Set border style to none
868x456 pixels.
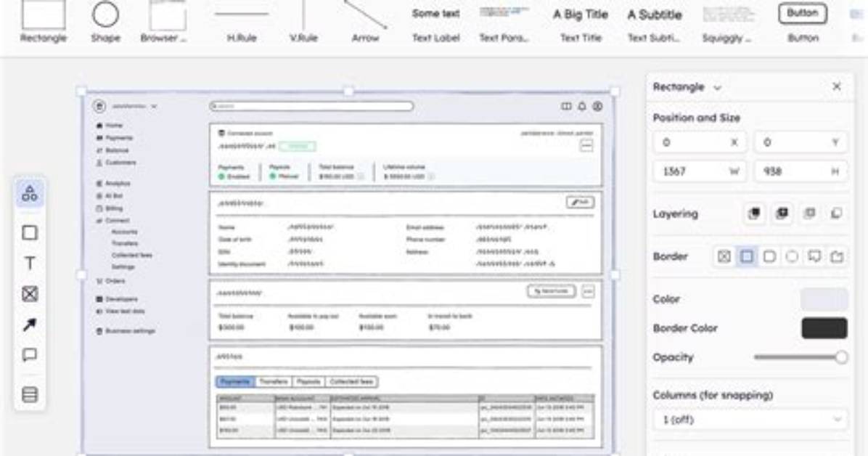point(724,256)
